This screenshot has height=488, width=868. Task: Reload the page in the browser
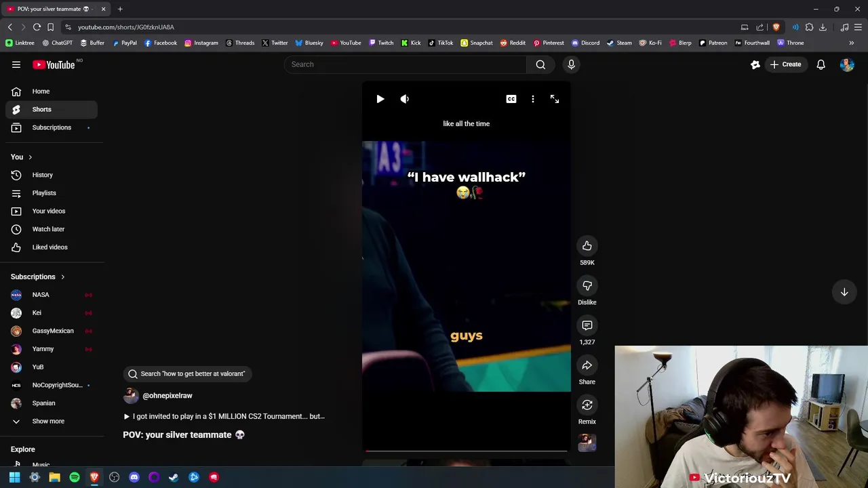pos(37,27)
